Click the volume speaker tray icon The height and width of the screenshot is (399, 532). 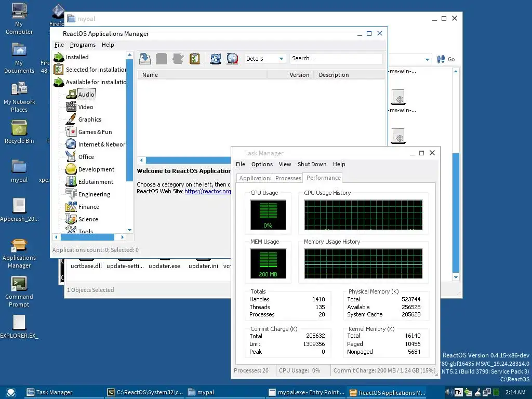pos(449,392)
